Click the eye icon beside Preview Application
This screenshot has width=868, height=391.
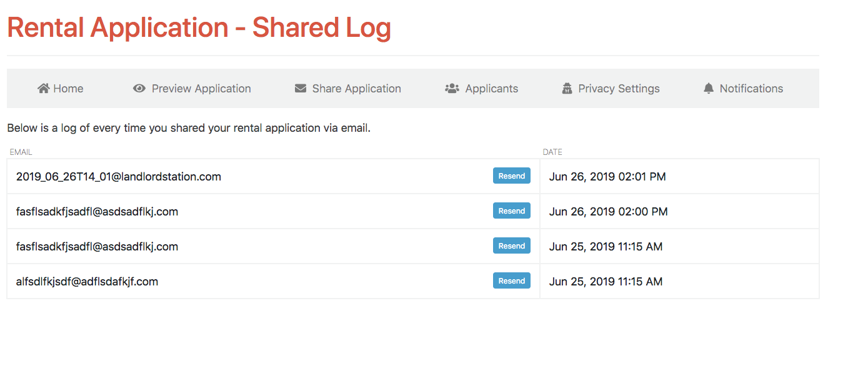(139, 89)
